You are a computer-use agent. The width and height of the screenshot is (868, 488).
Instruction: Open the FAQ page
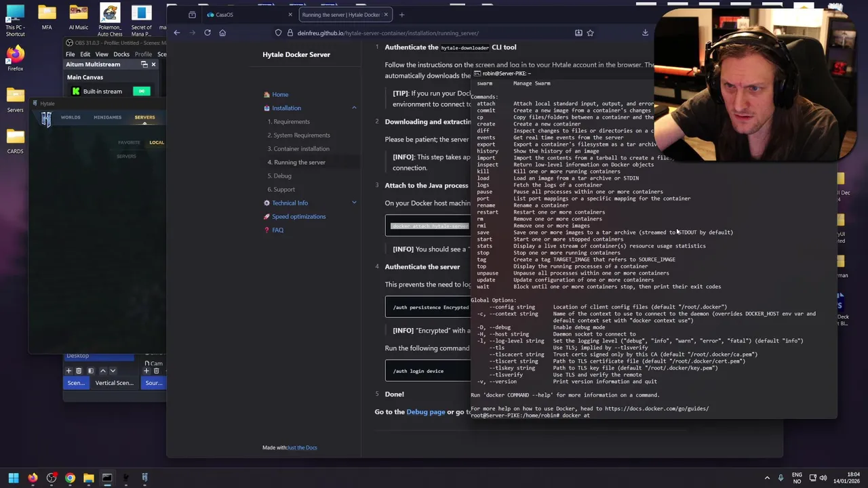[x=277, y=230]
